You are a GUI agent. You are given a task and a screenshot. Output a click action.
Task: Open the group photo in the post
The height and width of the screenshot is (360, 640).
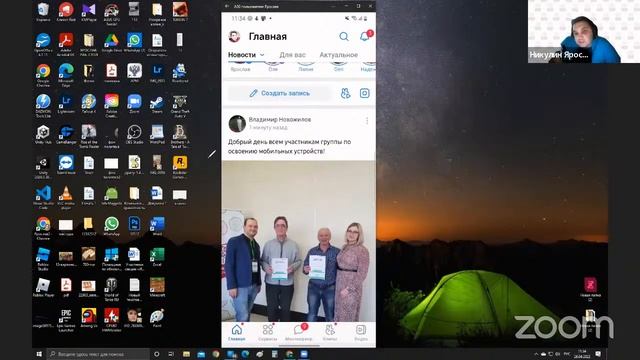pyautogui.click(x=298, y=241)
